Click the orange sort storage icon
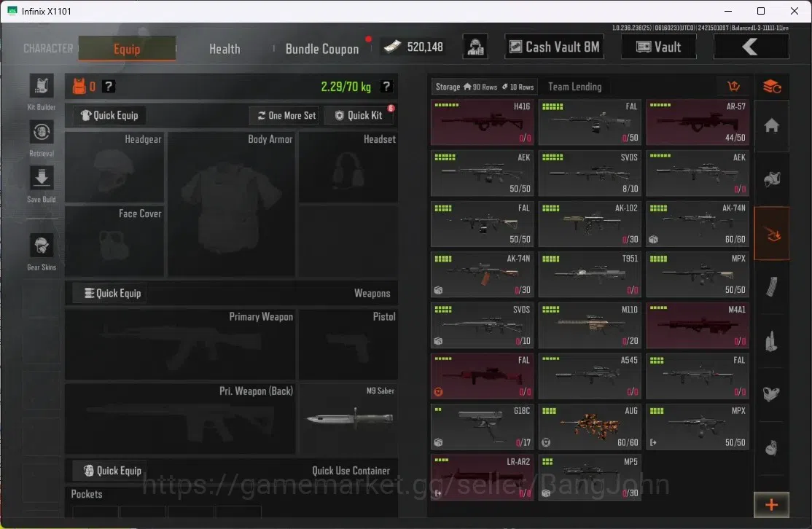Image resolution: width=812 pixels, height=529 pixels. (734, 87)
